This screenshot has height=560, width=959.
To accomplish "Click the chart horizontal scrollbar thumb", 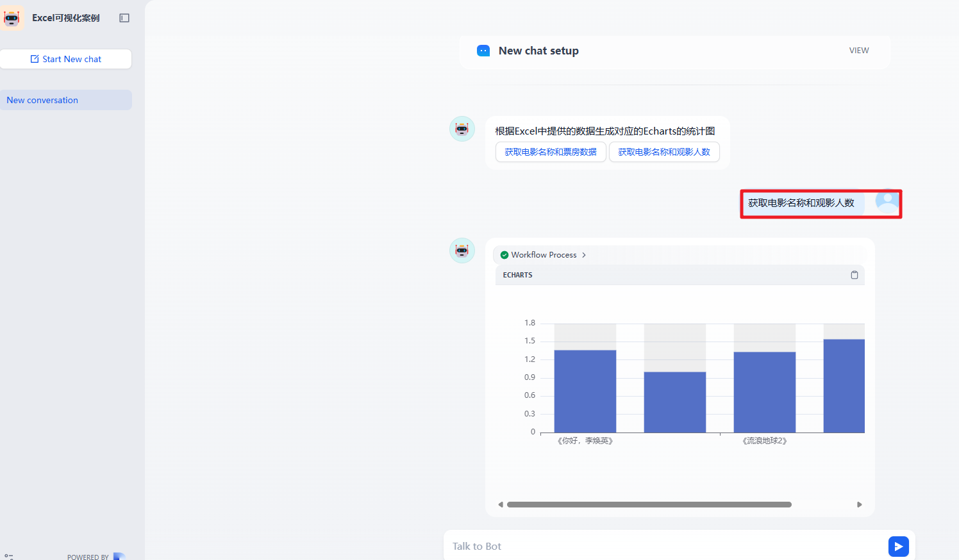I will point(649,505).
